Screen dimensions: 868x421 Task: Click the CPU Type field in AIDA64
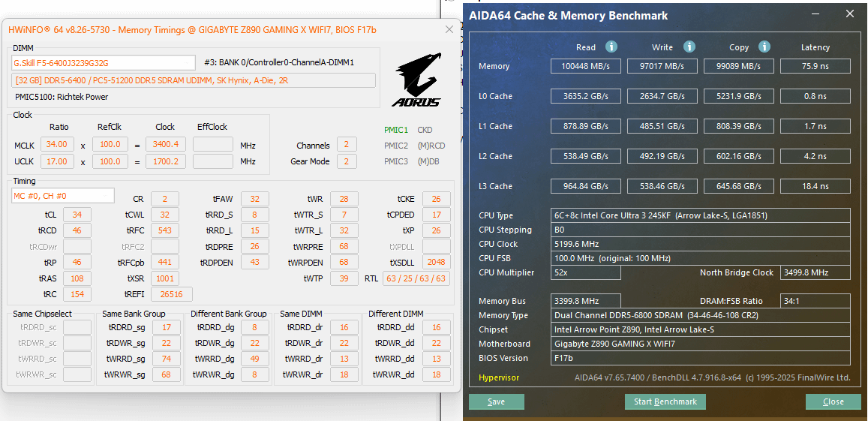tap(701, 215)
